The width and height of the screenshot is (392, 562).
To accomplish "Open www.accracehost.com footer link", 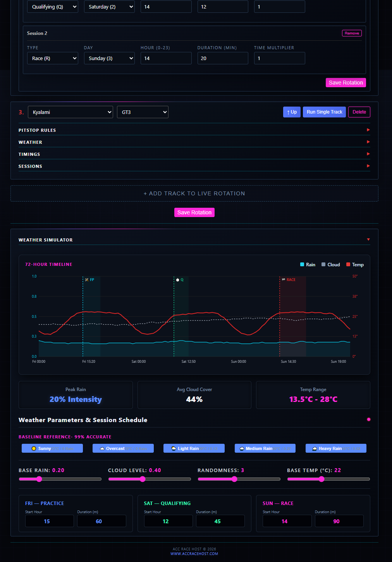I will (x=194, y=553).
